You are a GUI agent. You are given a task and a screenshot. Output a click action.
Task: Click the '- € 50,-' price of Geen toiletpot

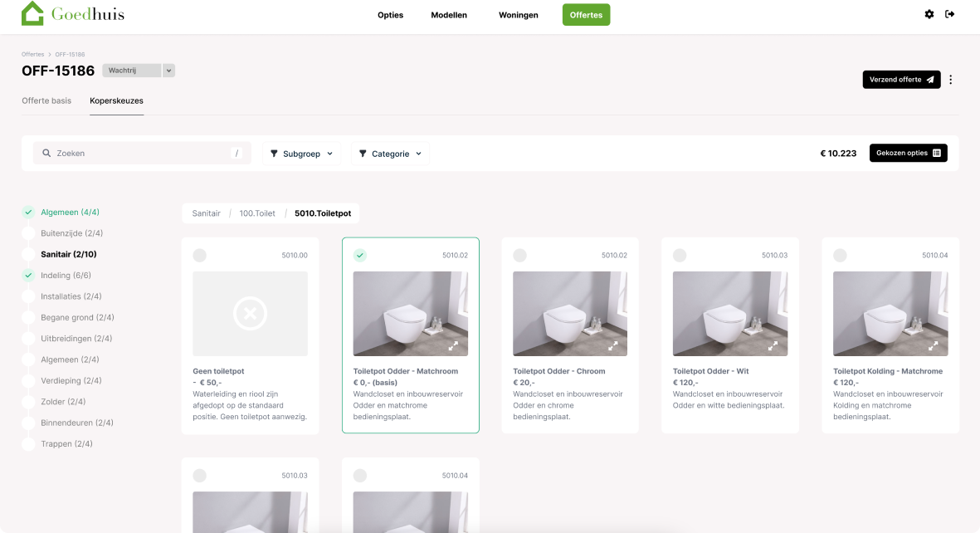pos(207,382)
